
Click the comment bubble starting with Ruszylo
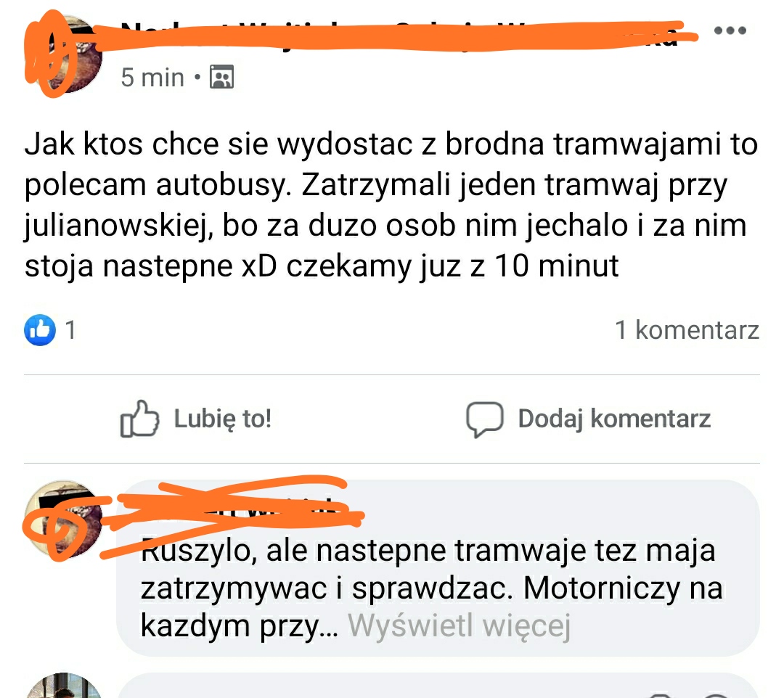438,568
